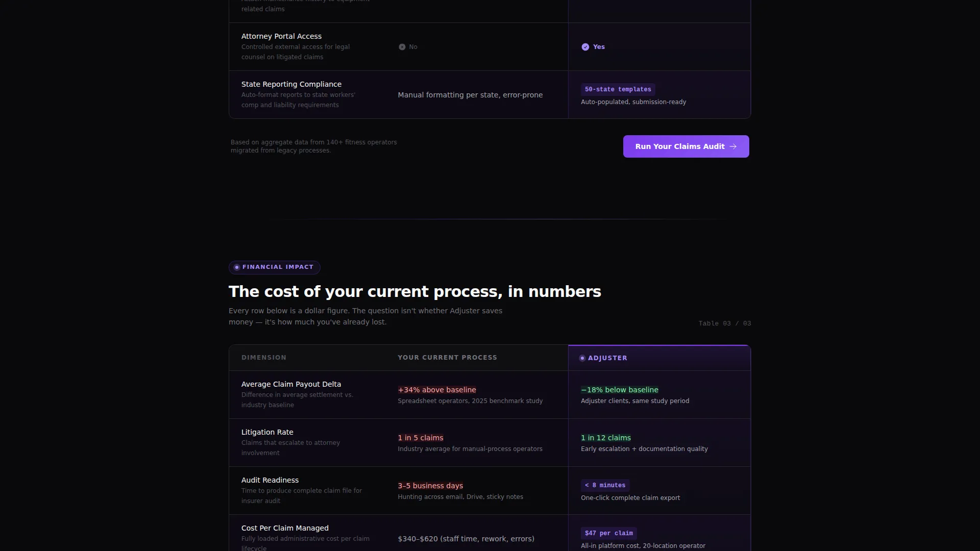
Task: Click the 50-state templates tag
Action: 618,89
